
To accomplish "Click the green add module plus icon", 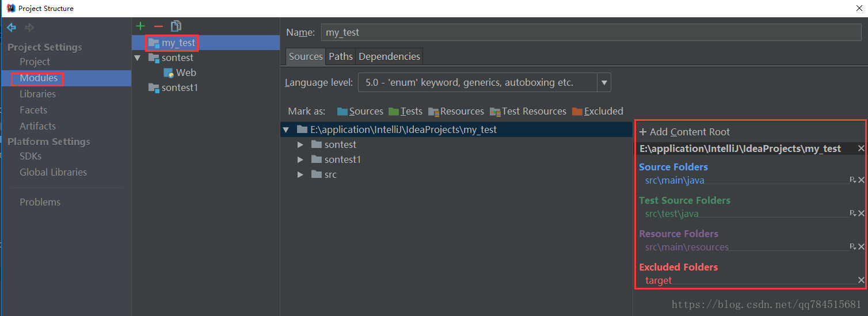I will click(x=140, y=26).
